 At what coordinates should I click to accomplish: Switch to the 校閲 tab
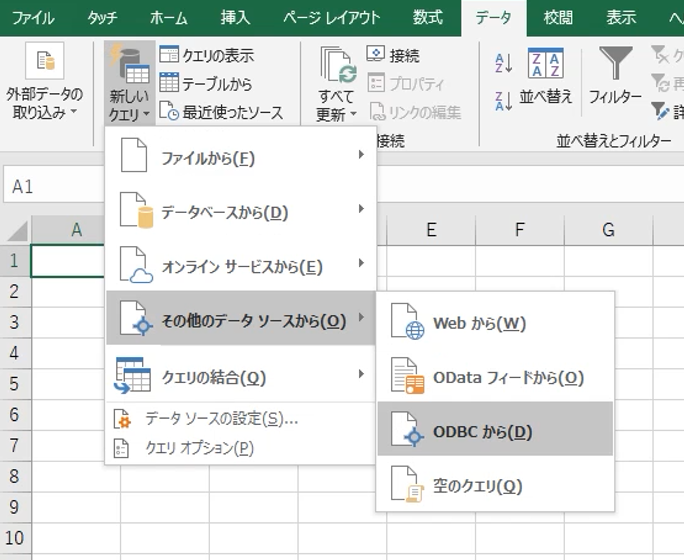558,18
